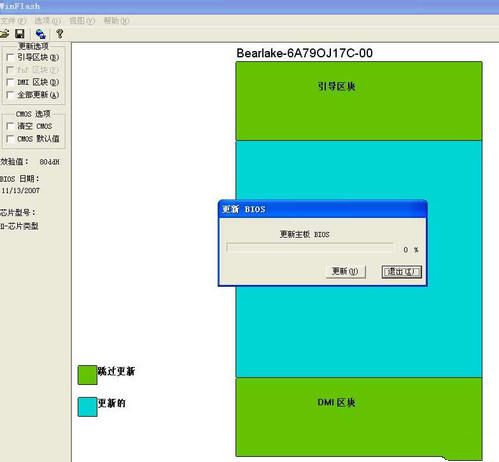The width and height of the screenshot is (499, 462).
Task: Click the green 引导区块 block in diagram
Action: 359,101
